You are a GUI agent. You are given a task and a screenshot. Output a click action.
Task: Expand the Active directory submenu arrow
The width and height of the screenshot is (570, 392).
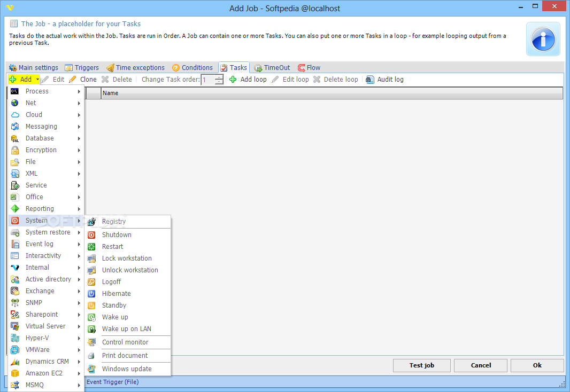79,279
